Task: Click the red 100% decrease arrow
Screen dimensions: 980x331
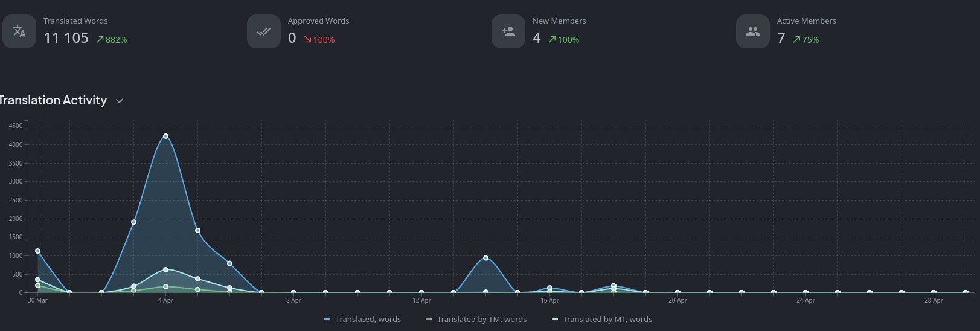Action: point(308,40)
